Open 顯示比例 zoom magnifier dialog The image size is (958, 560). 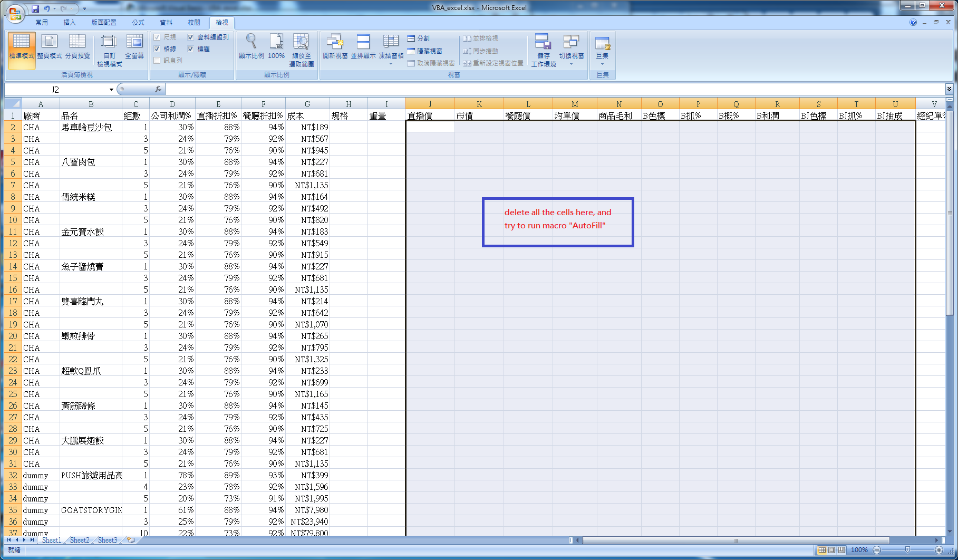click(251, 46)
